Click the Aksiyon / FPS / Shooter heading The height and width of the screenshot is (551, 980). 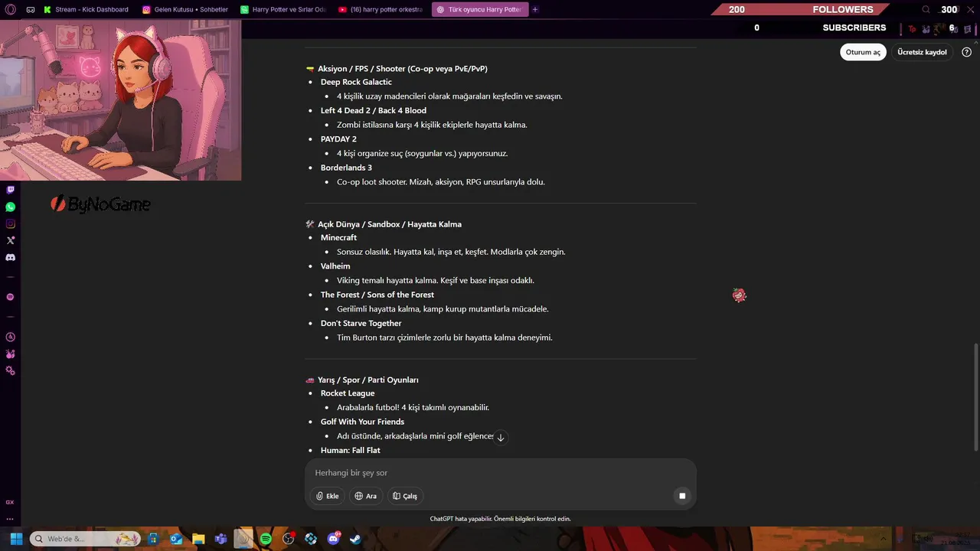tap(403, 69)
